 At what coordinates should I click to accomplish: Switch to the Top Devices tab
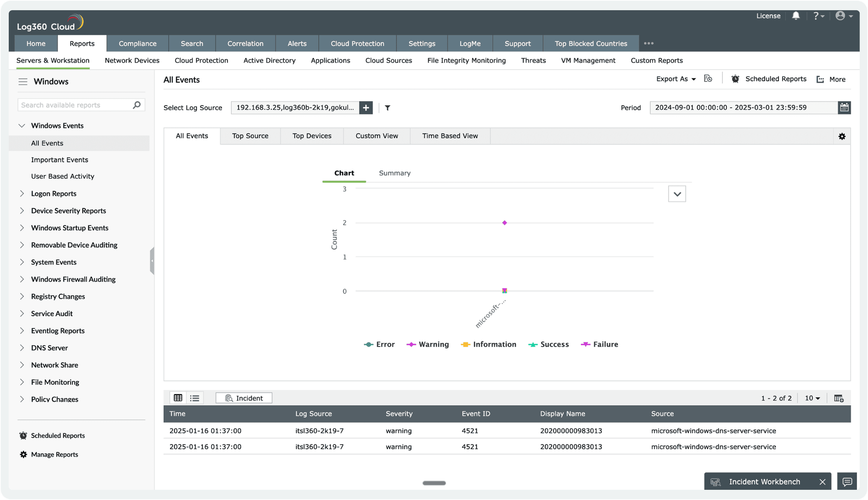[x=312, y=136]
